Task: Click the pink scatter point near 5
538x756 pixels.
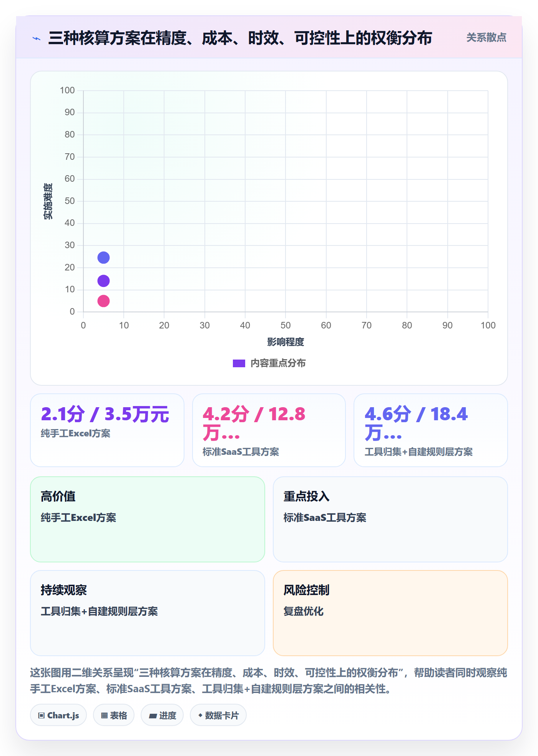Action: click(x=103, y=301)
